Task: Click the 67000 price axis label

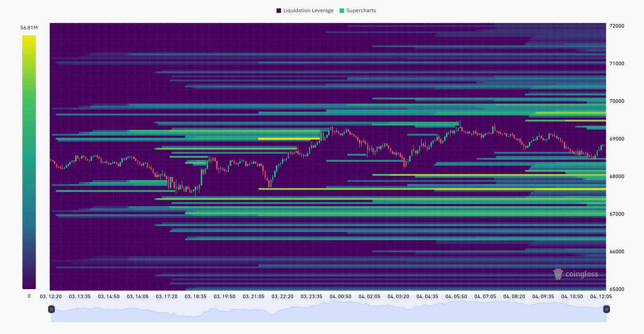Action: 617,214
